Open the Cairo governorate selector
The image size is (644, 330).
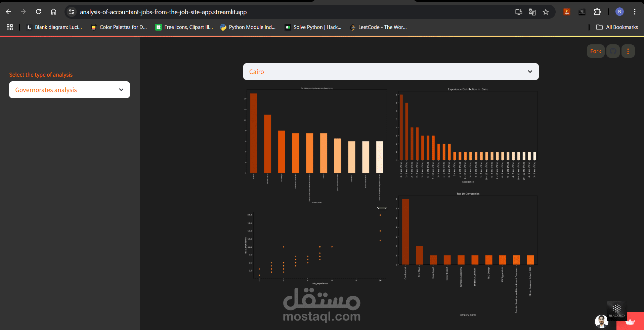pyautogui.click(x=391, y=72)
